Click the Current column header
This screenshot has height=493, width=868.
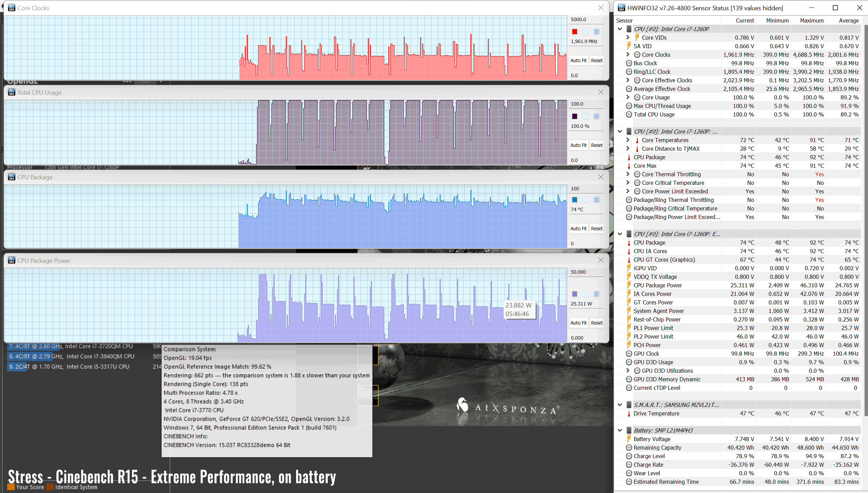pyautogui.click(x=739, y=20)
